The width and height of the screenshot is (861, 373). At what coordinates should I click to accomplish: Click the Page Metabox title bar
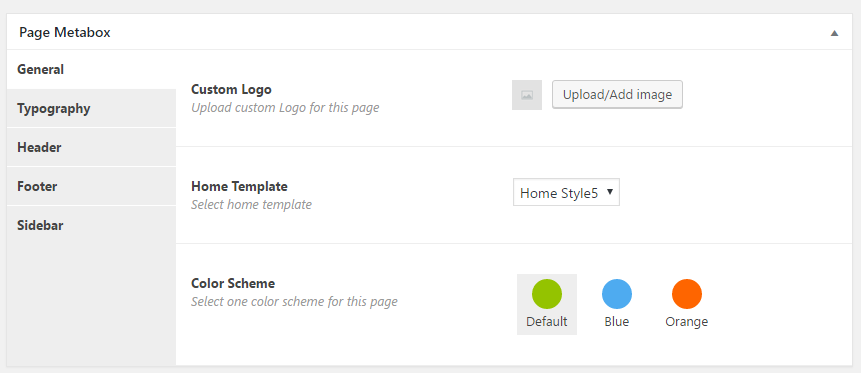[x=429, y=32]
